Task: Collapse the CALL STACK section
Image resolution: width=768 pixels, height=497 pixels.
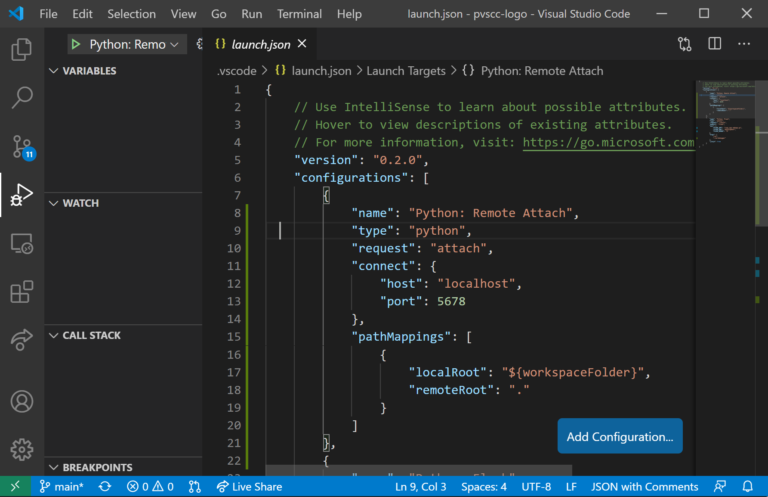Action: coord(91,335)
